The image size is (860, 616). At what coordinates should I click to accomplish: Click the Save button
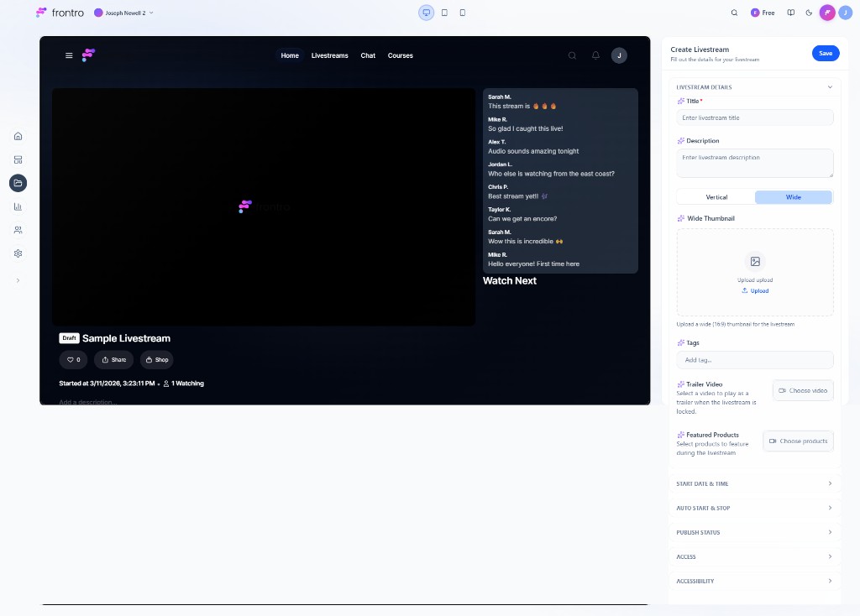[x=825, y=54]
